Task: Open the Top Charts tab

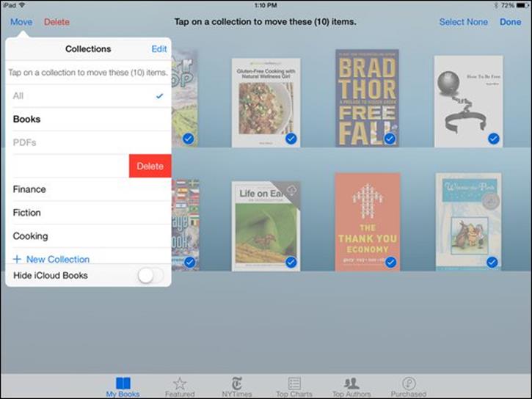Action: click(294, 387)
